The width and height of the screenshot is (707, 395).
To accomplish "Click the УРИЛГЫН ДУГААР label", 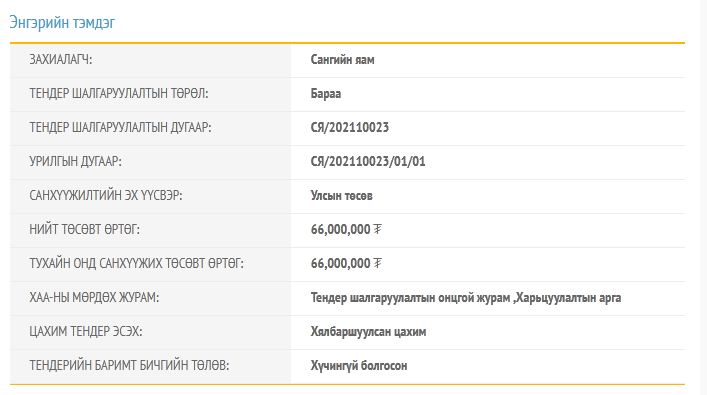I will (x=75, y=161).
